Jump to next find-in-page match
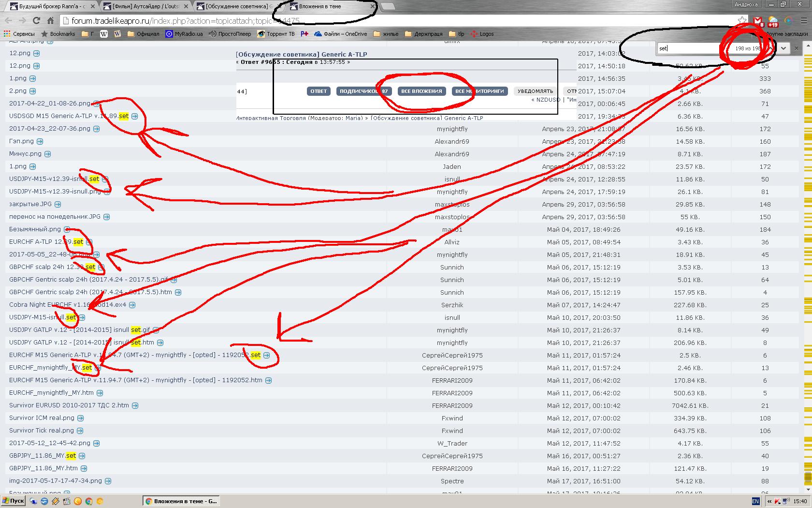812x508 pixels. click(x=783, y=48)
